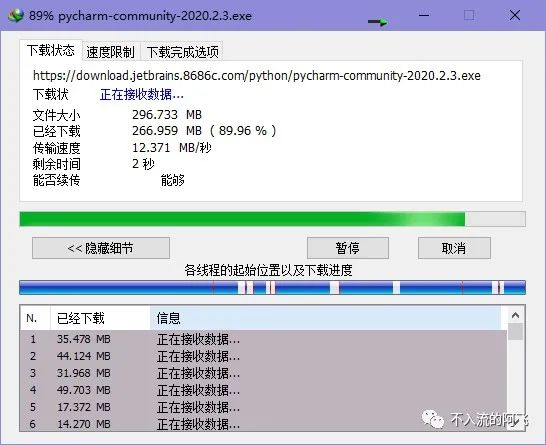Minimize the download window
This screenshot has width=546, height=445.
pyautogui.click(x=424, y=15)
